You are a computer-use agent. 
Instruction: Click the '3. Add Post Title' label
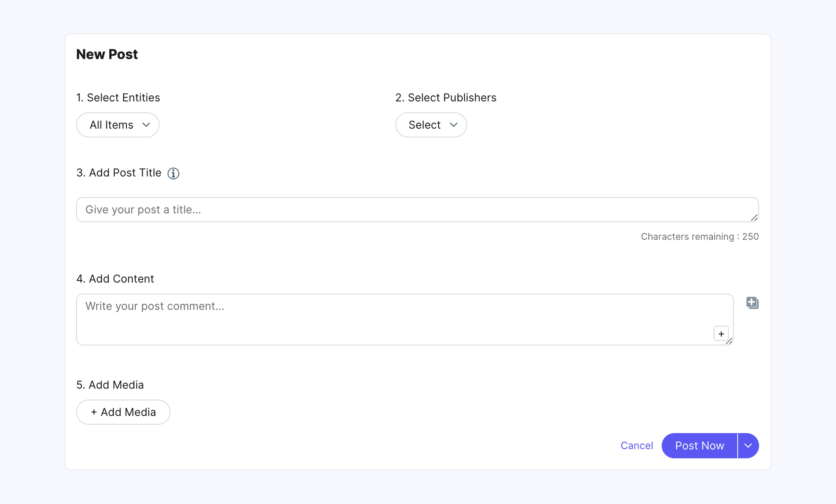point(119,173)
